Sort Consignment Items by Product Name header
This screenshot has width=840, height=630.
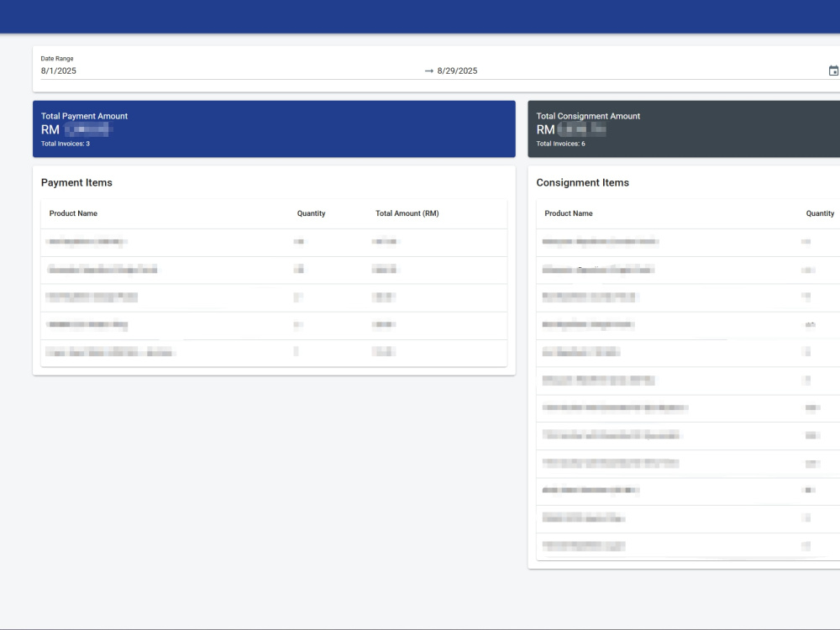pyautogui.click(x=569, y=213)
